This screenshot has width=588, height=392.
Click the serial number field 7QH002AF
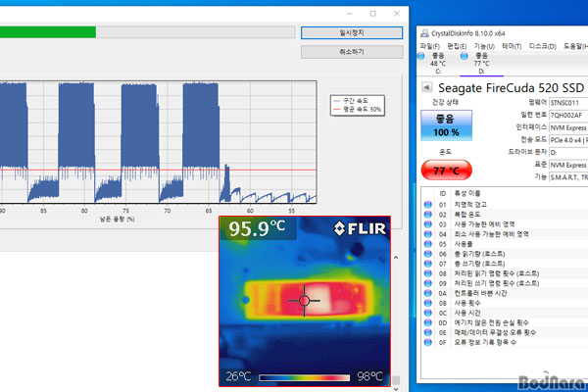568,115
